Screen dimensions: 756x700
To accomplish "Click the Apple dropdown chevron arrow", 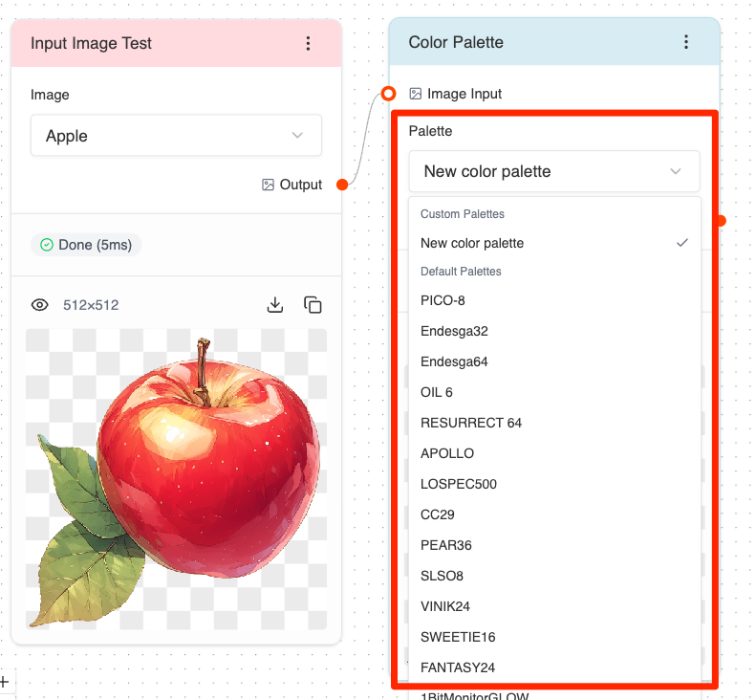I will [x=297, y=136].
